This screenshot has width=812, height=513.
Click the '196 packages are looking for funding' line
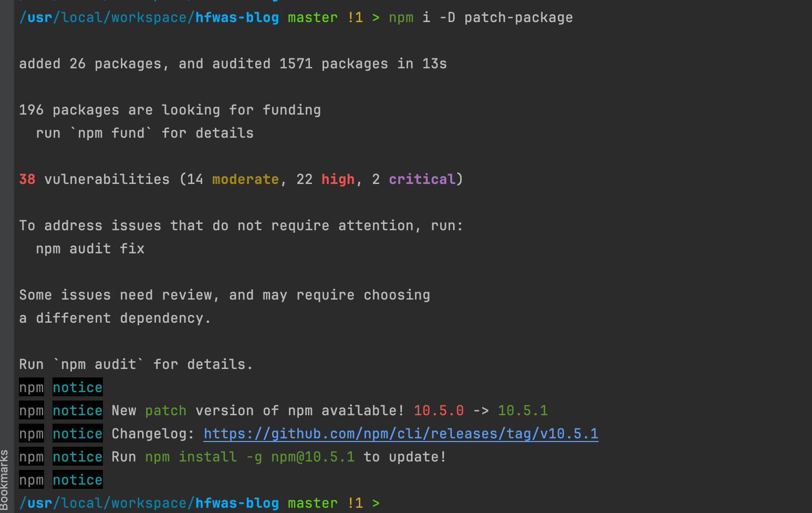[x=170, y=110]
